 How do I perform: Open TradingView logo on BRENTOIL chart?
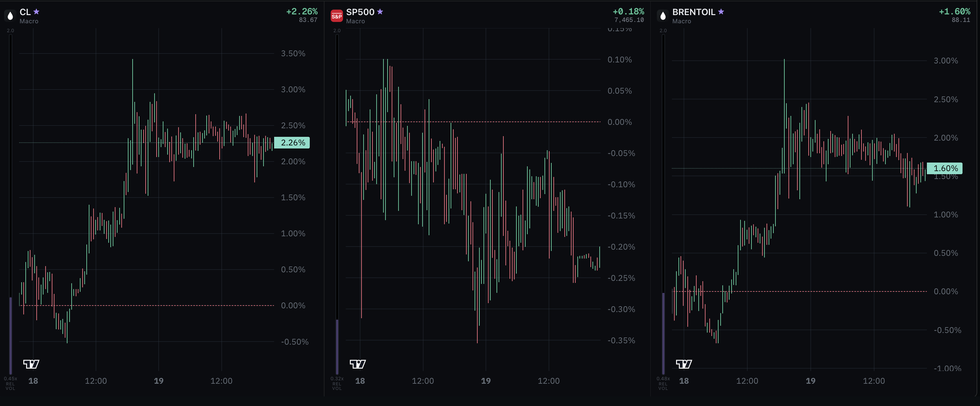[x=684, y=364]
